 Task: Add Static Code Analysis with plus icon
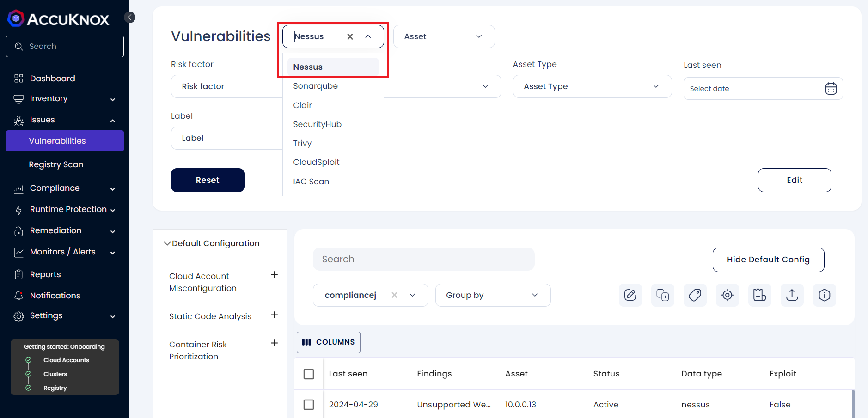[274, 315]
